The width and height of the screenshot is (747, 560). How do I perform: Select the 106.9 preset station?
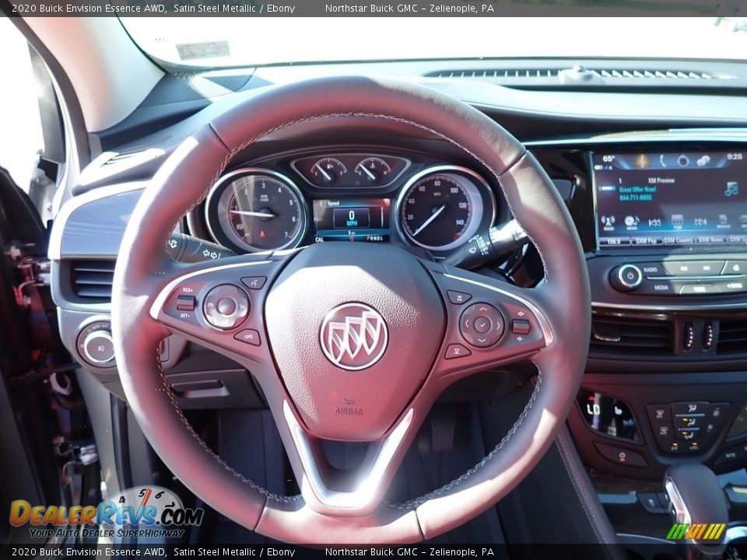point(614,241)
